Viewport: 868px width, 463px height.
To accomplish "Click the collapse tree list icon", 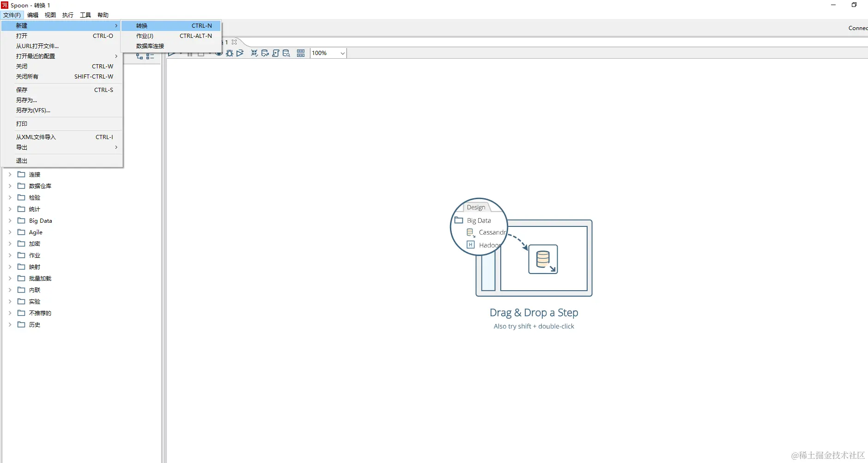I will (x=150, y=56).
